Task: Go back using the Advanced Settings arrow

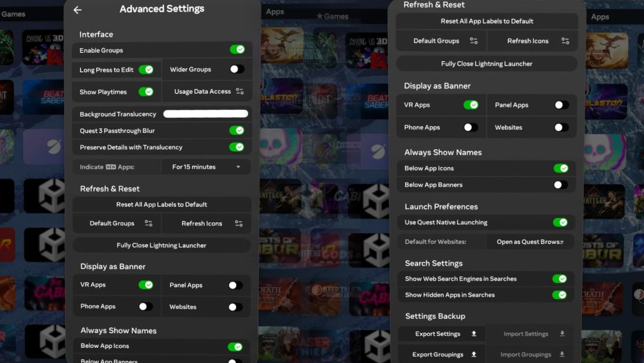Action: tap(77, 10)
